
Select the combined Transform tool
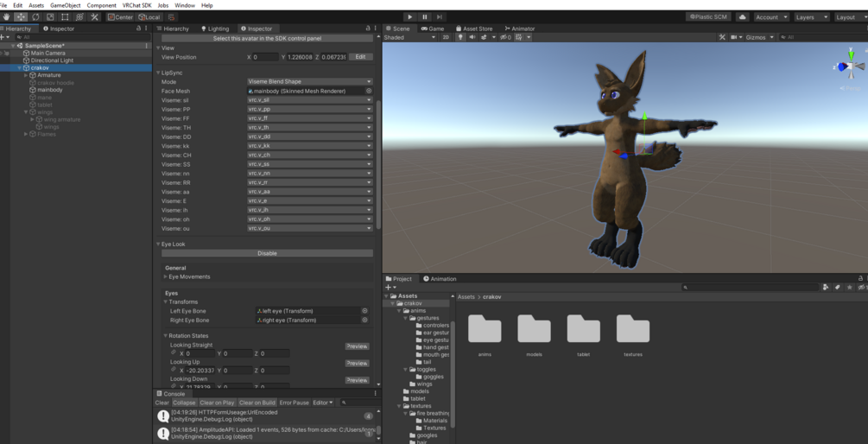coord(79,17)
